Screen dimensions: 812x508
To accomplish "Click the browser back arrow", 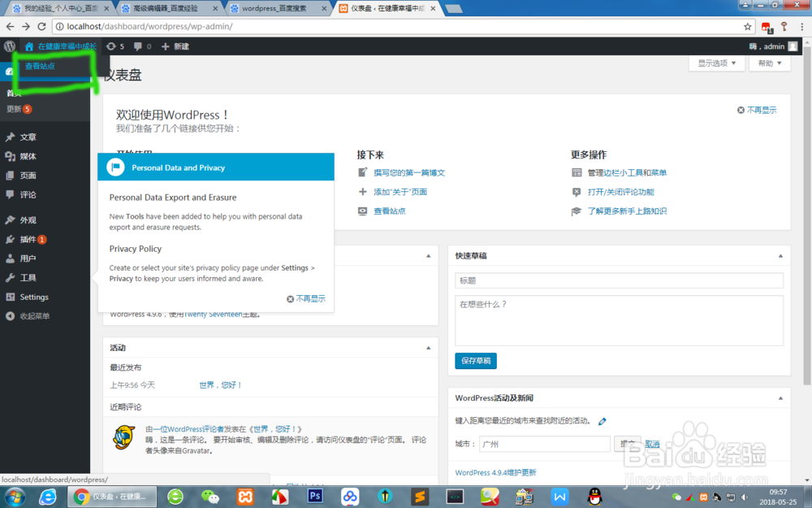I will coord(11,27).
